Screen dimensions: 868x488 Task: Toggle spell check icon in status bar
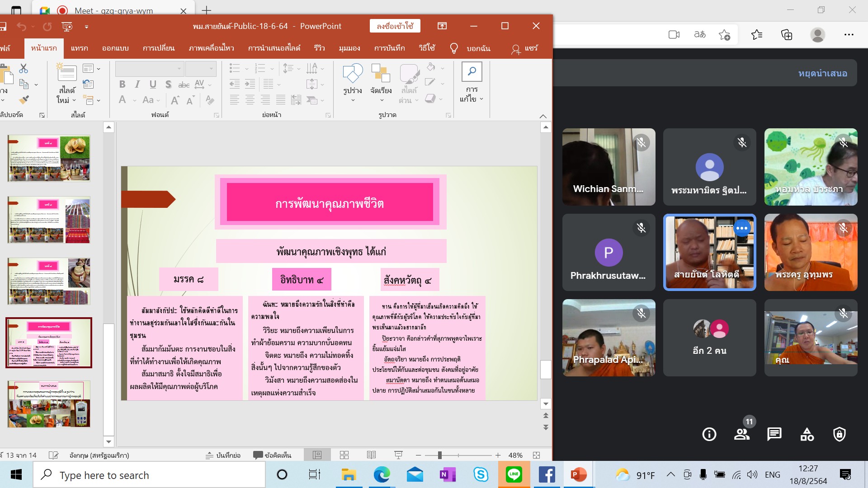[x=53, y=455]
